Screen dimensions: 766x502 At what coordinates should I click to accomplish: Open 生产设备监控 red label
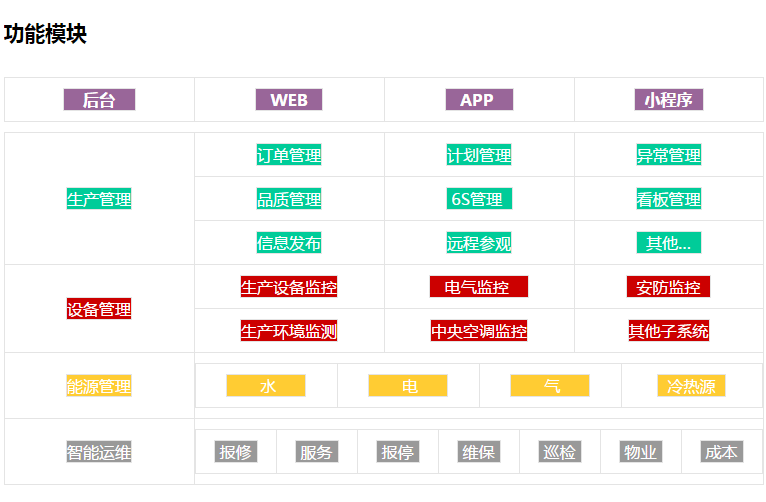click(x=289, y=287)
